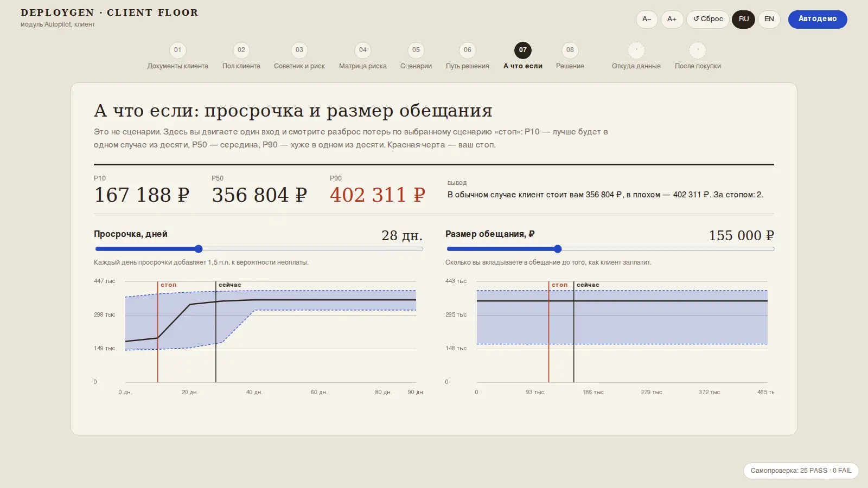Image resolution: width=868 pixels, height=488 pixels.
Task: Click the сейчас label on the обещание chart
Action: [588, 285]
